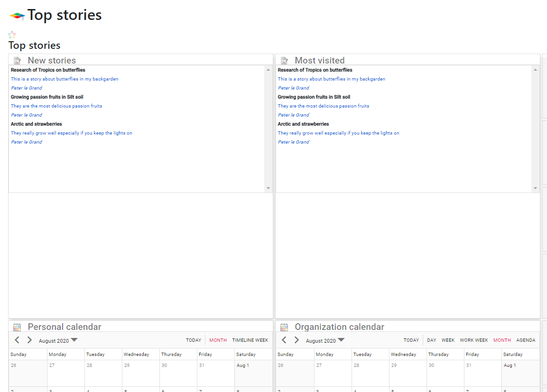547x392 pixels.
Task: Click the New stories panel heading
Action: (52, 61)
